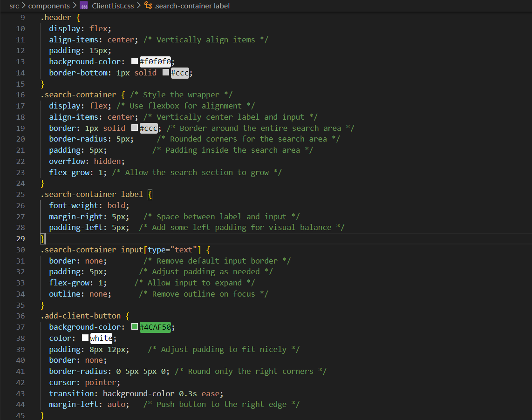The width and height of the screenshot is (532, 420).
Task: Expand the components breadcrumb segment
Action: (x=48, y=6)
